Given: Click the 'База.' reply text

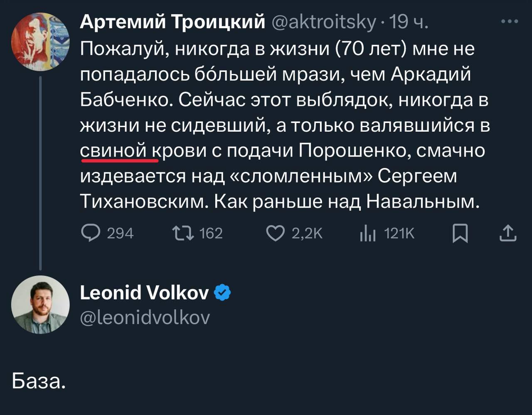Looking at the screenshot, I should 39,381.
